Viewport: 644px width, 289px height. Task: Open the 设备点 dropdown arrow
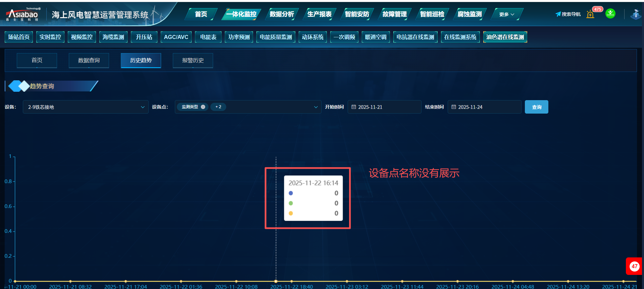[x=315, y=107]
